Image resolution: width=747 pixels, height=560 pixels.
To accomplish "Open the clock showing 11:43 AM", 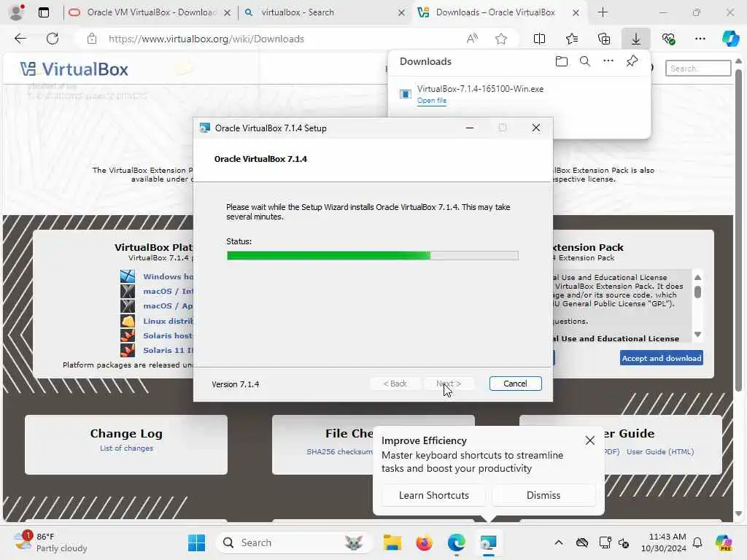I will pyautogui.click(x=663, y=542).
